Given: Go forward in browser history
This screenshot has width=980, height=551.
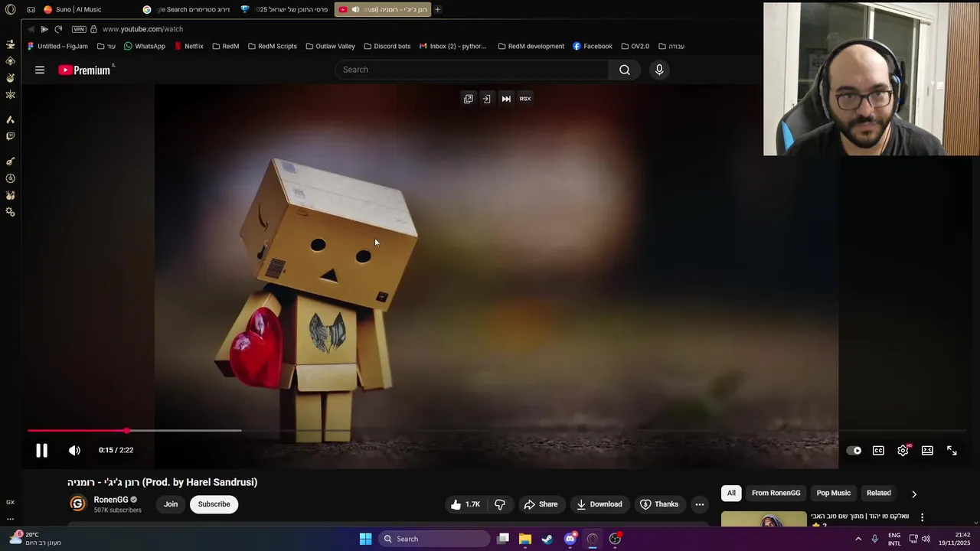Looking at the screenshot, I should [x=44, y=29].
